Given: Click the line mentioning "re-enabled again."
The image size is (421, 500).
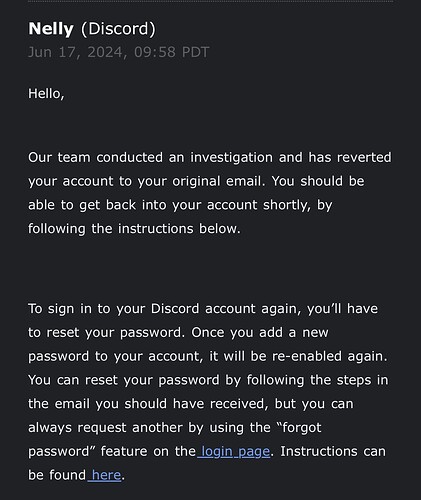Looking at the screenshot, I should click(x=208, y=356).
